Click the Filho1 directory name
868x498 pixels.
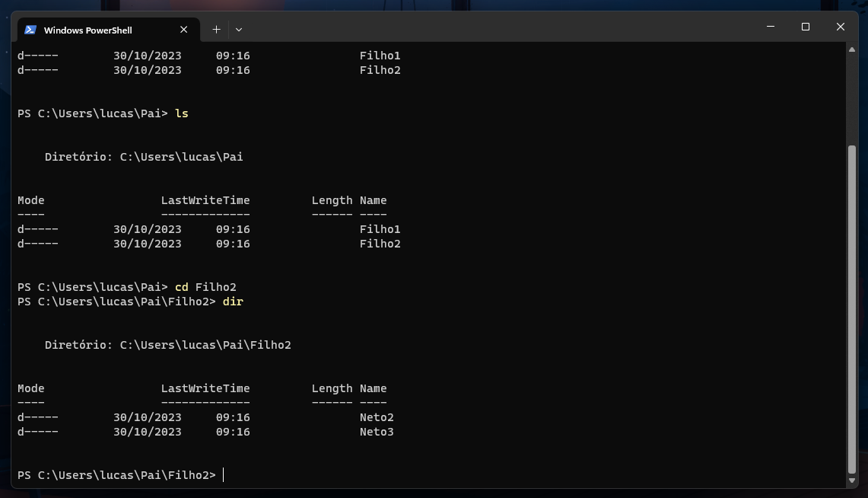380,228
